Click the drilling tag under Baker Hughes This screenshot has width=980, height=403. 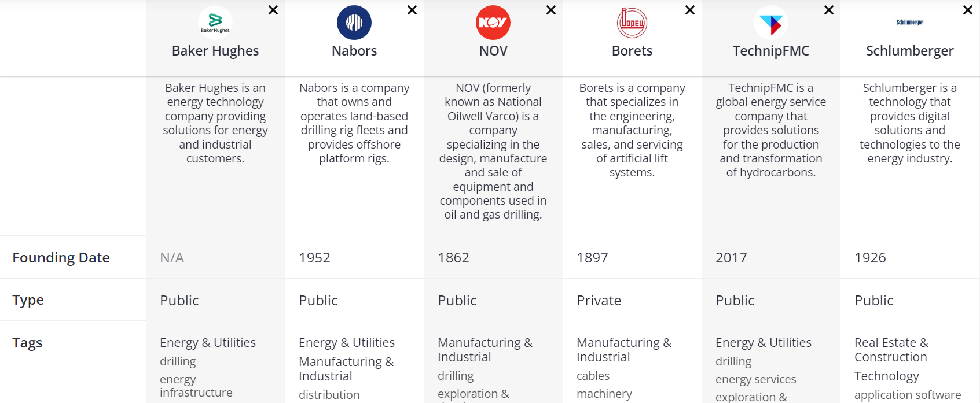click(178, 361)
